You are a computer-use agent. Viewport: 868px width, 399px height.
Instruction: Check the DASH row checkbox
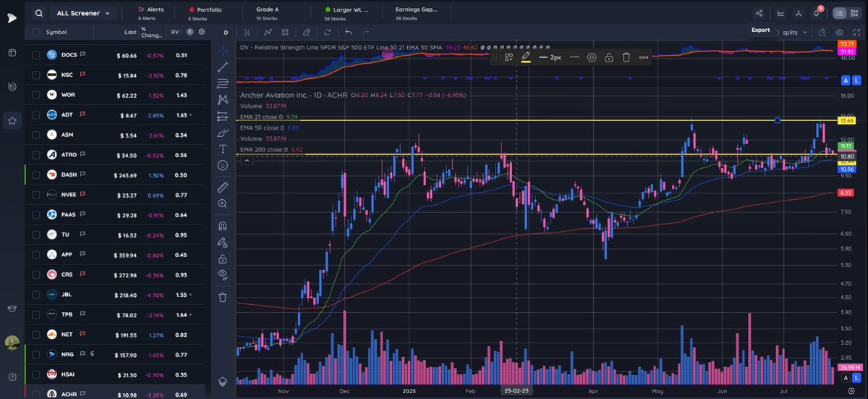coord(35,175)
